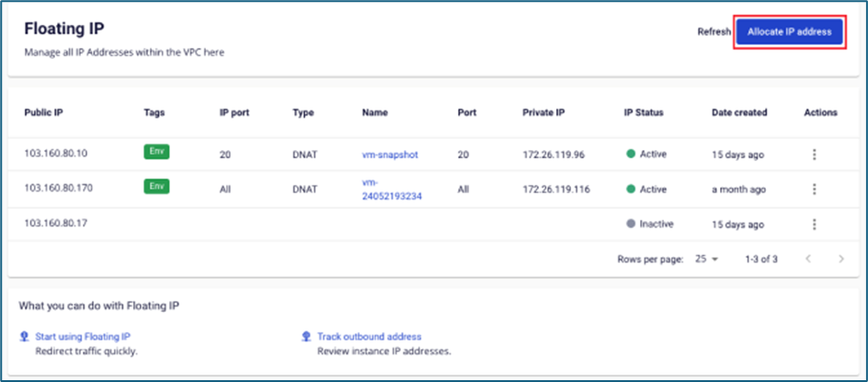Open Track outbound address link
This screenshot has height=382, width=868.
coord(369,337)
